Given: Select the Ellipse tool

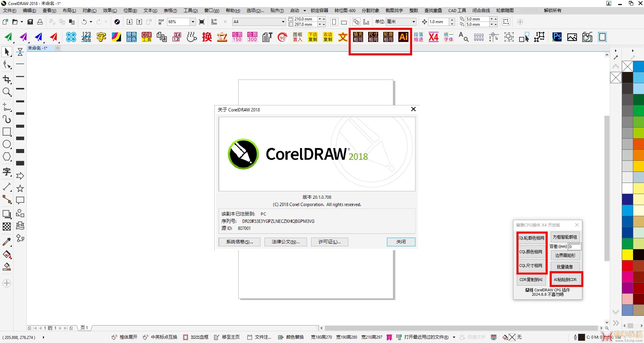Looking at the screenshot, I should (7, 144).
